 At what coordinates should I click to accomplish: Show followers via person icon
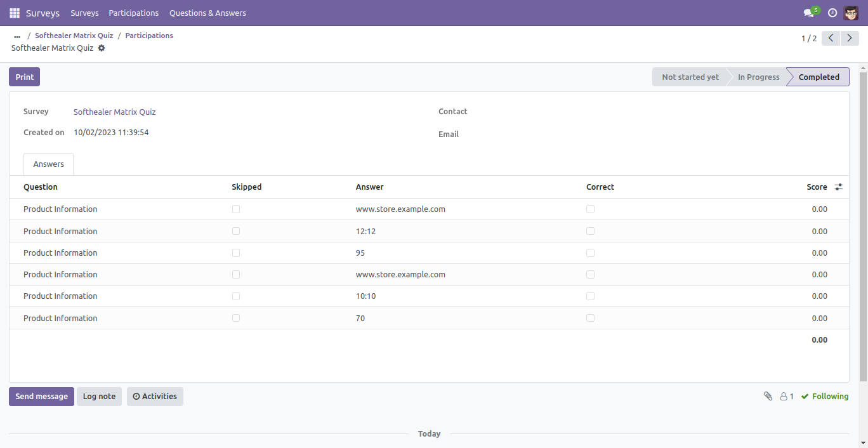point(787,396)
